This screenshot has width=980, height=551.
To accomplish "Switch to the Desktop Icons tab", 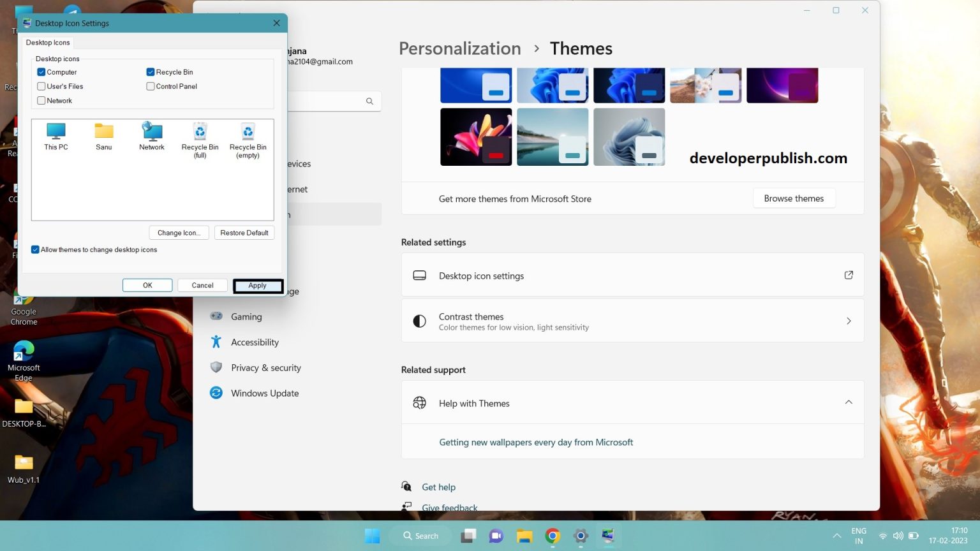I will [47, 42].
